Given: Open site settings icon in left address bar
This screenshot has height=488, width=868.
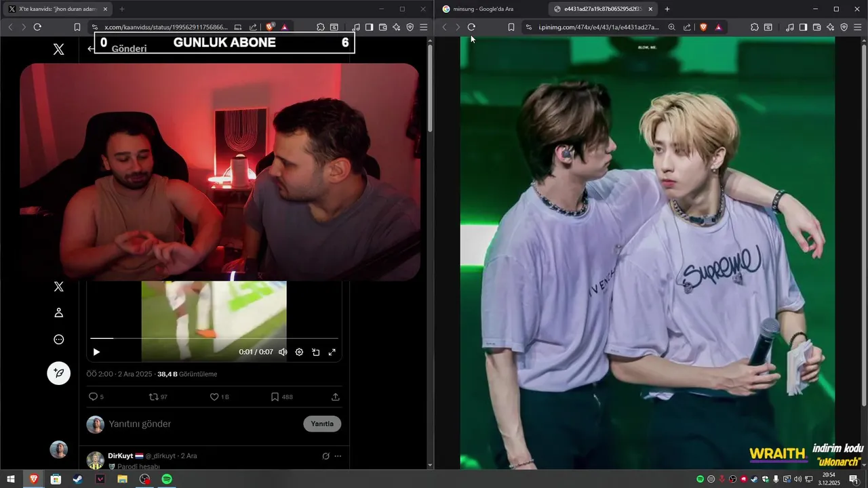Looking at the screenshot, I should coord(95,27).
